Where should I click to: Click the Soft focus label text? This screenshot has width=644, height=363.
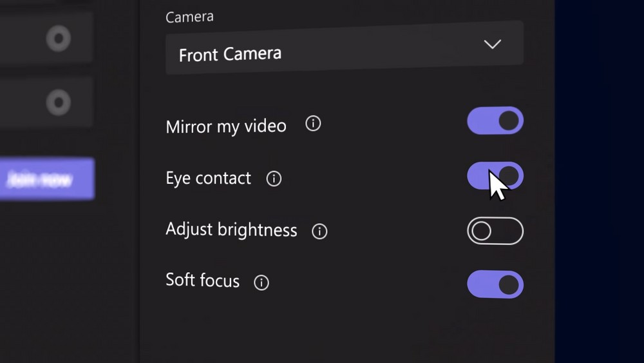(x=202, y=280)
